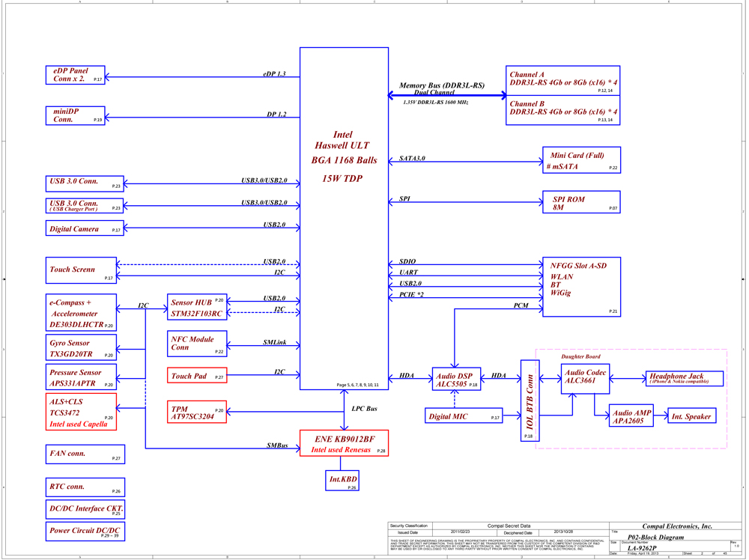
Task: Select the DC/DC Interface CKT. block
Action: click(85, 509)
